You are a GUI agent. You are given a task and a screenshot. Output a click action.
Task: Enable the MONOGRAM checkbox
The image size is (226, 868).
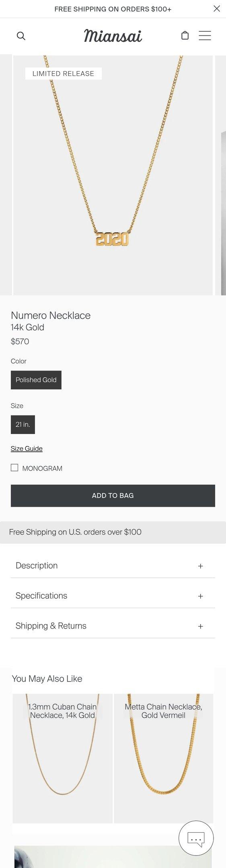(14, 468)
